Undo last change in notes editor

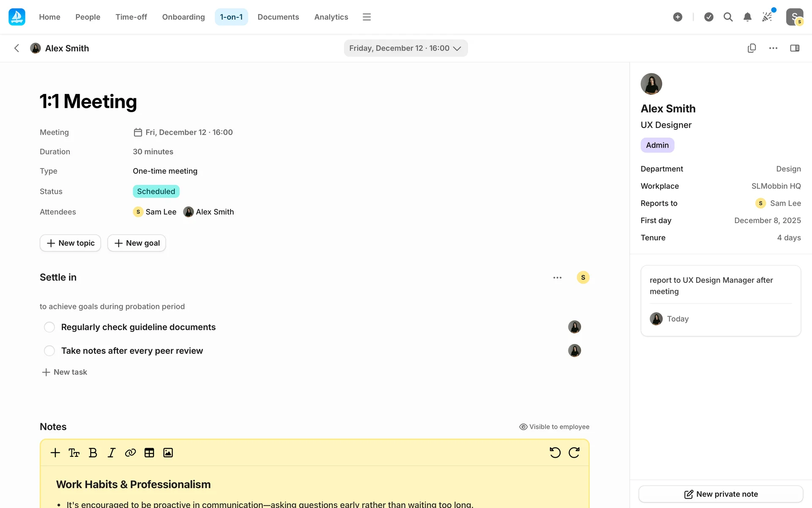click(x=555, y=453)
